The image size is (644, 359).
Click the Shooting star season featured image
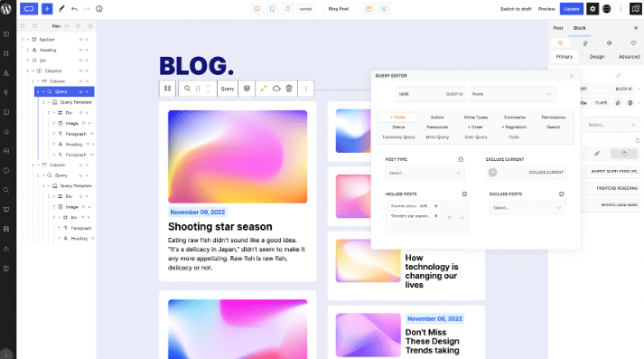[x=238, y=156]
